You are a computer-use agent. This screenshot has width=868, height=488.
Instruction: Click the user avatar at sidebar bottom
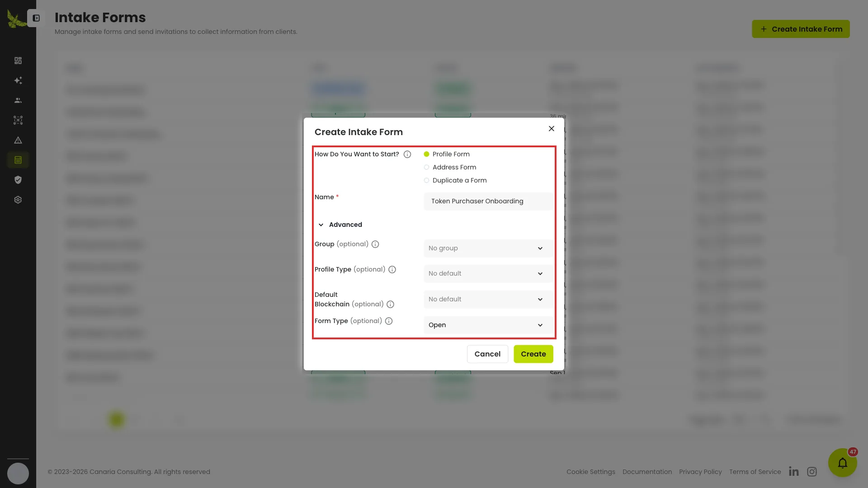click(18, 474)
